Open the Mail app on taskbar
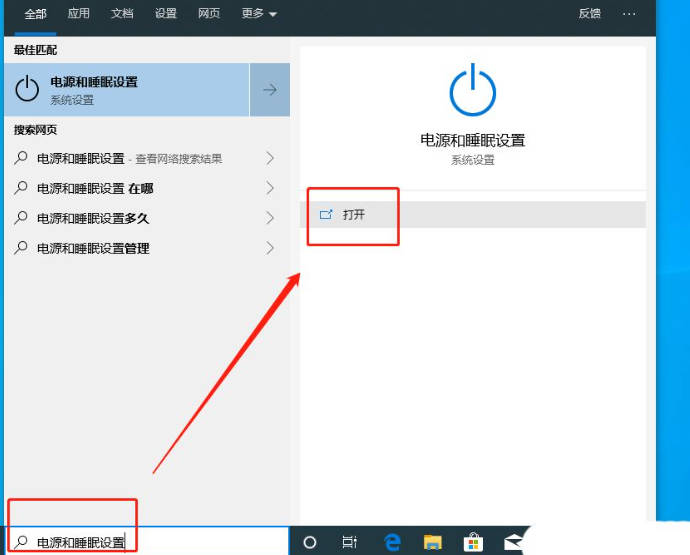The width and height of the screenshot is (690, 555). click(514, 542)
